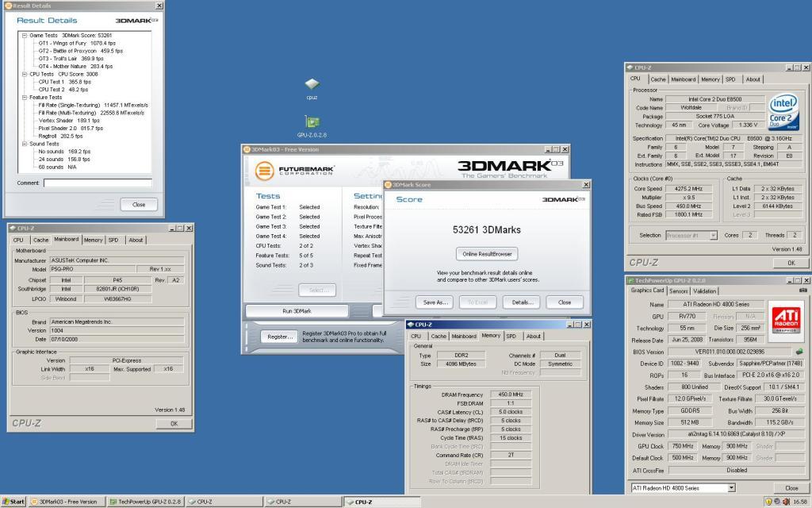812x508 pixels.
Task: Select the Graphics Card tab in GPU-Z
Action: [x=647, y=291]
